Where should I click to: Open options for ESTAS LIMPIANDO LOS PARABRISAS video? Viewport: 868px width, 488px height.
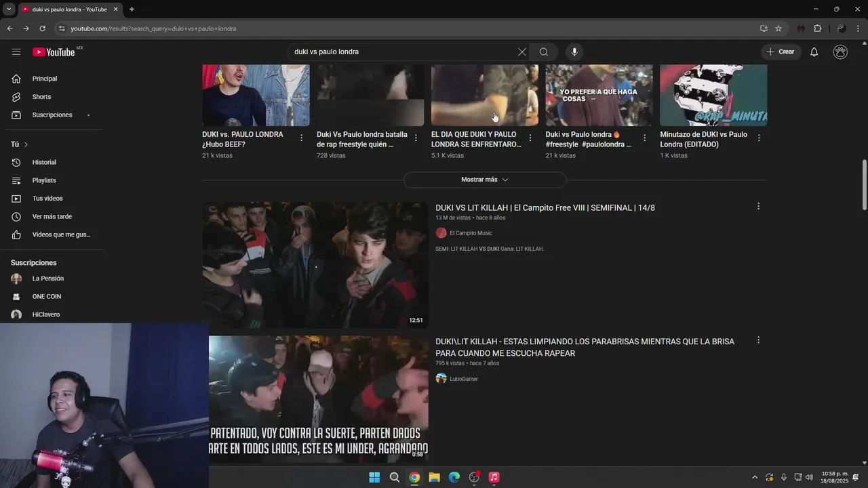[758, 340]
